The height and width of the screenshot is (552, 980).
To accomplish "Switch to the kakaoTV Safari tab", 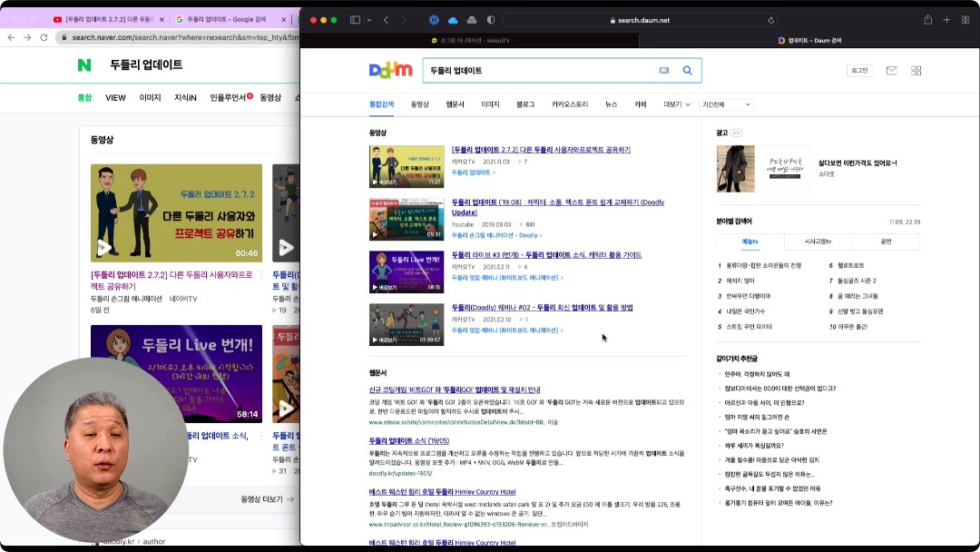I will pyautogui.click(x=470, y=40).
